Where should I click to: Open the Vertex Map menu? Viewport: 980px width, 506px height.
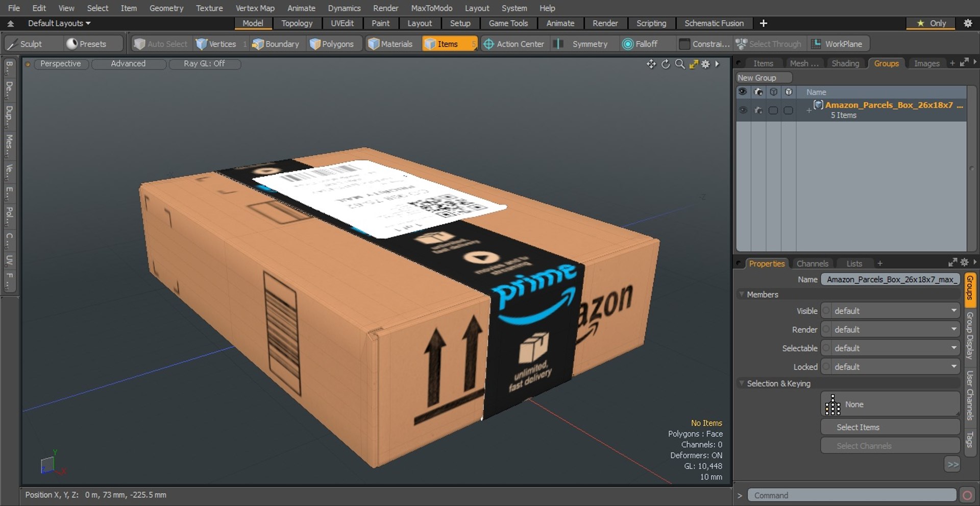(x=255, y=8)
